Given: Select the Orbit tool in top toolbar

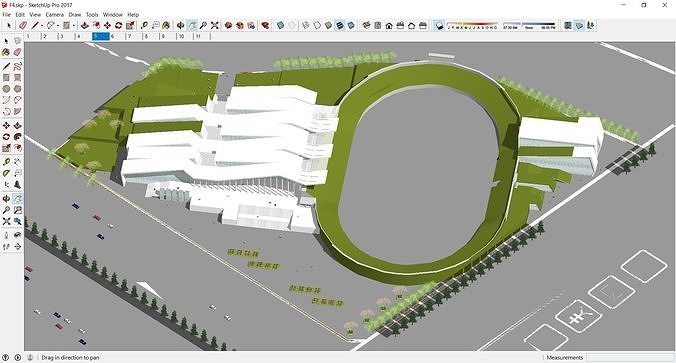Looking at the screenshot, I should 181,26.
